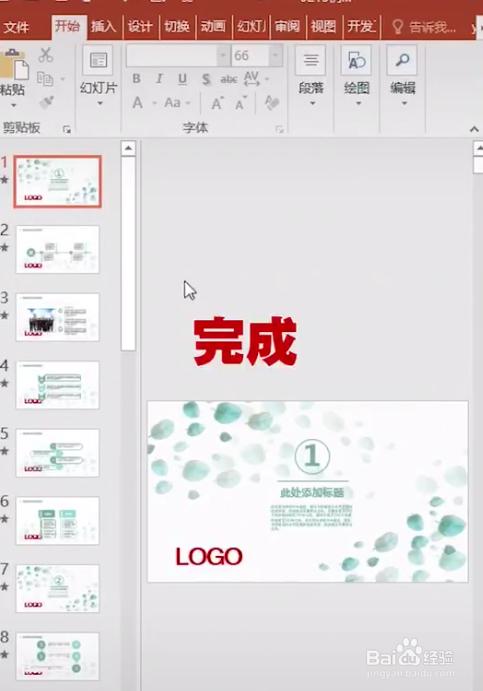This screenshot has width=483, height=691.
Task: Click the Paste clipboard icon
Action: pyautogui.click(x=14, y=65)
